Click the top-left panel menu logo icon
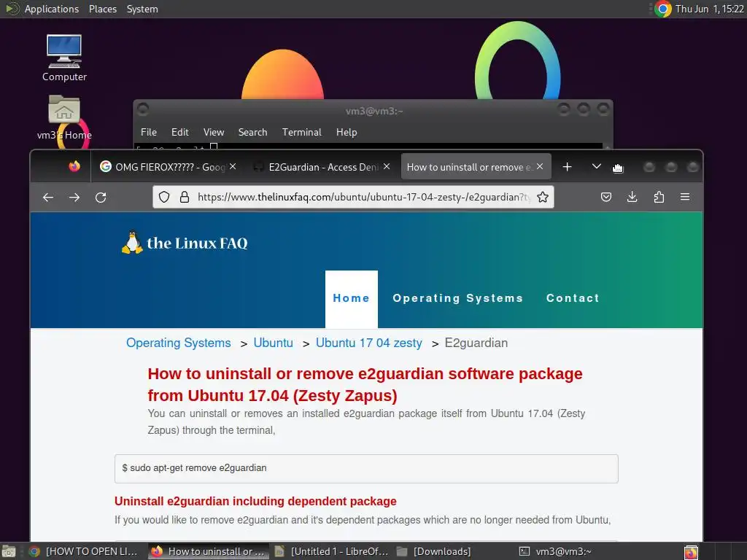Image resolution: width=747 pixels, height=560 pixels. [x=12, y=9]
